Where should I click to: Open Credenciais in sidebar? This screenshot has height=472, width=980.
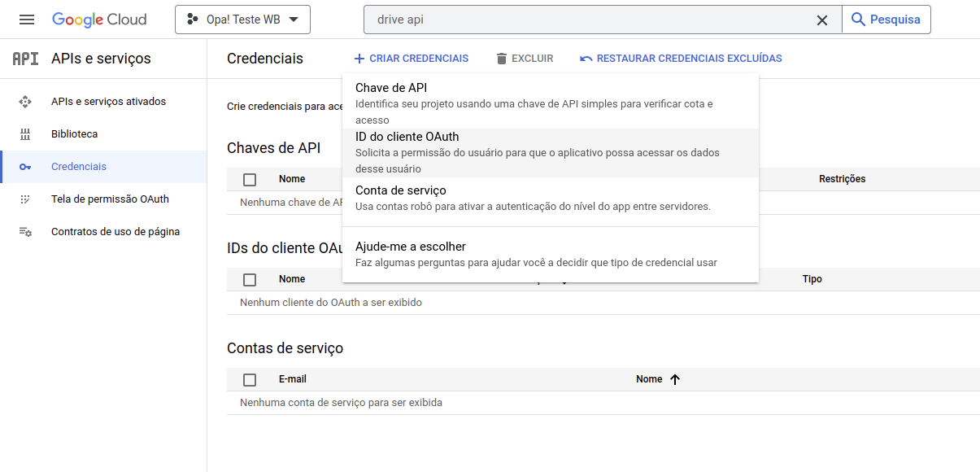pos(103,167)
